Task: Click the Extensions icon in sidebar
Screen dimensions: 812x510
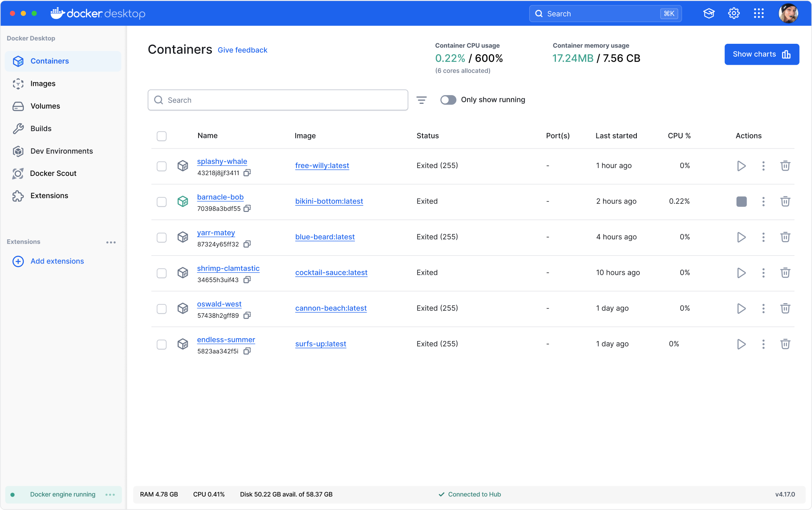Action: coord(18,195)
